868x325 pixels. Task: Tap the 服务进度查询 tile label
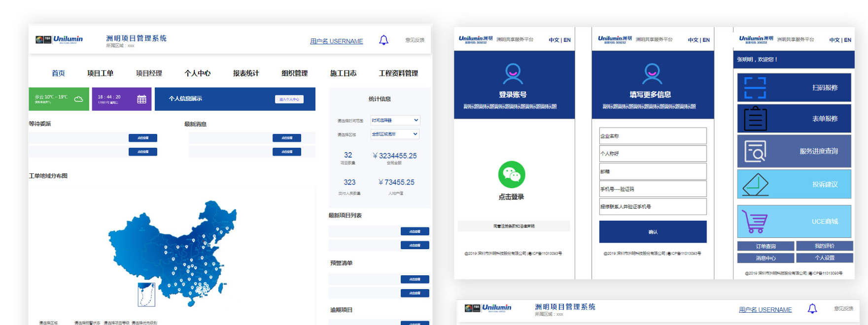819,151
